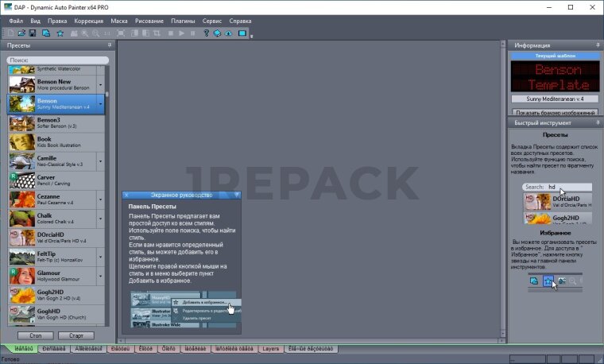The height and width of the screenshot is (364, 604).
Task: Click the Save floppy disk icon
Action: 32,33
